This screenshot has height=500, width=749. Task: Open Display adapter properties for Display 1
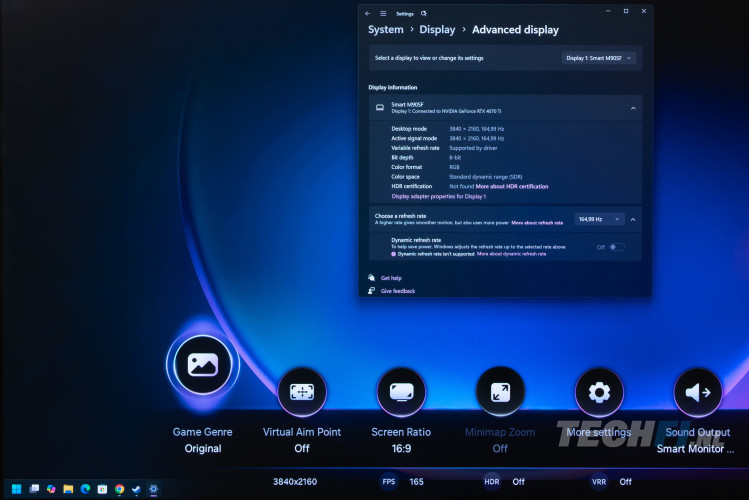(439, 196)
